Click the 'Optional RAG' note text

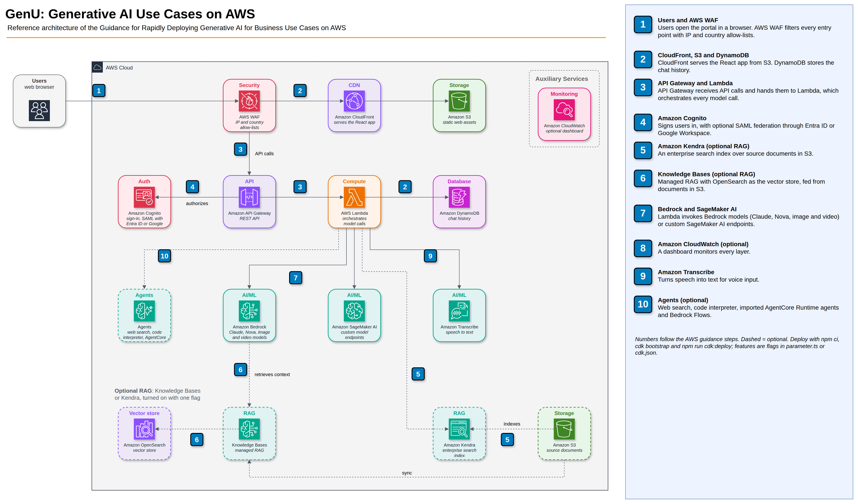(x=157, y=394)
